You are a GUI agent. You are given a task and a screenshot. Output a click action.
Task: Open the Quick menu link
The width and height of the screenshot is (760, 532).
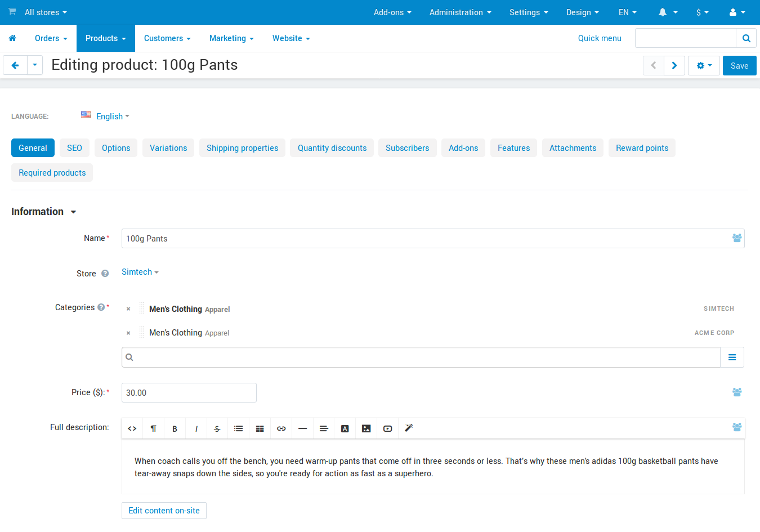[x=600, y=38]
